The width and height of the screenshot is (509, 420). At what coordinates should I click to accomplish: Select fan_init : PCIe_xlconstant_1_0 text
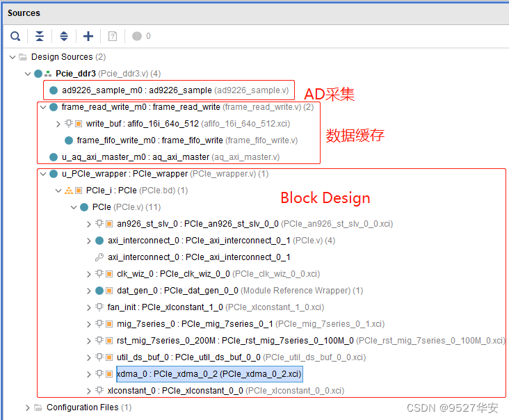(165, 307)
